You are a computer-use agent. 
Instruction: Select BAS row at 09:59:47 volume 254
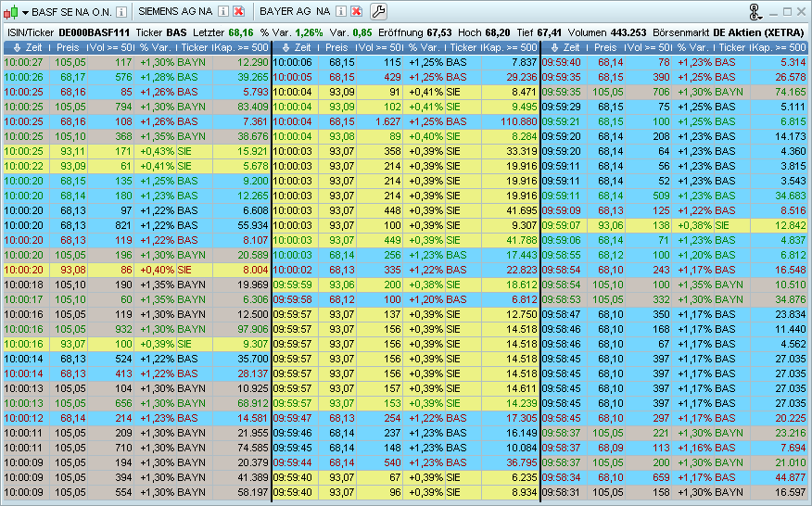pyautogui.click(x=405, y=418)
